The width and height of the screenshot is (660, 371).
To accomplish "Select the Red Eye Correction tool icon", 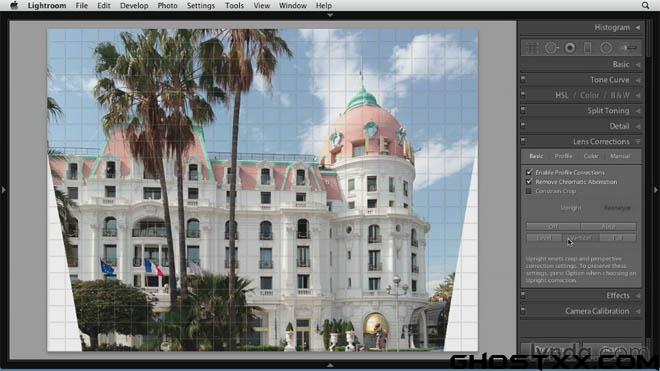I will click(570, 48).
